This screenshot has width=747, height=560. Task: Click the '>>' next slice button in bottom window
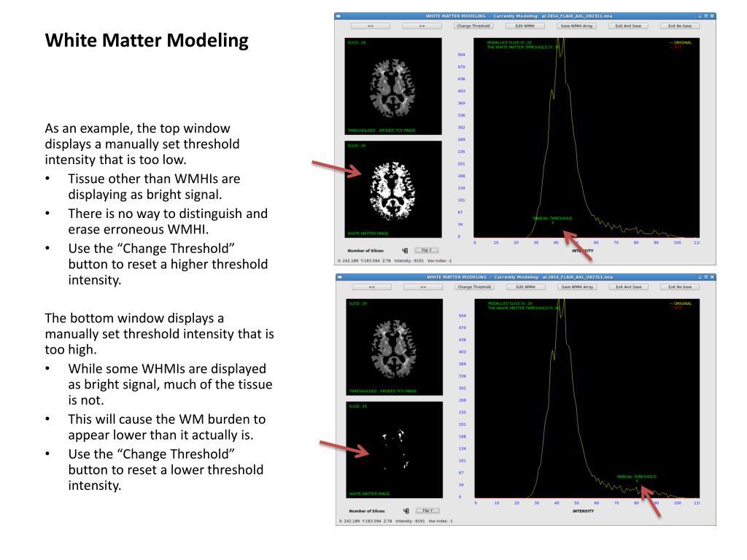(423, 287)
